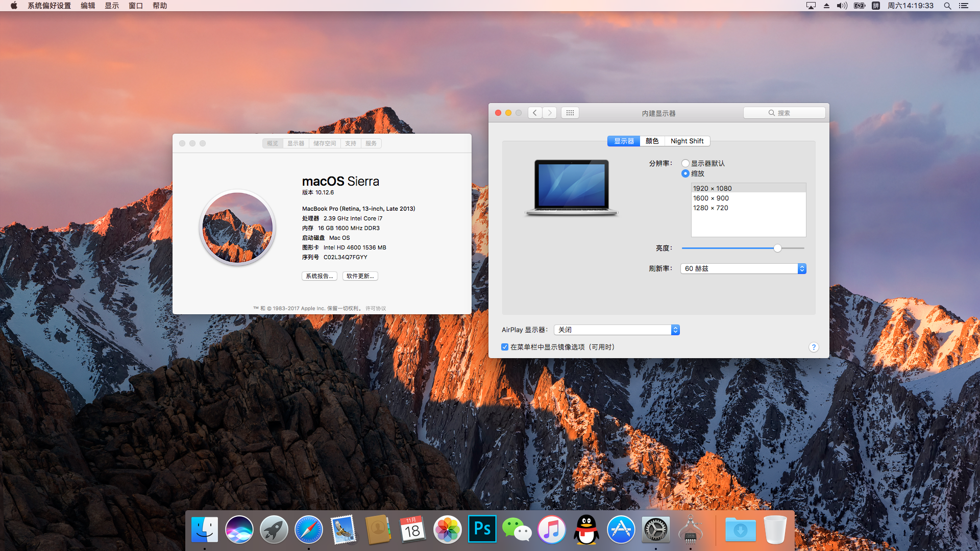Screen dimensions: 980x551
Task: Select 概览 tab in About This Mac
Action: click(x=273, y=143)
